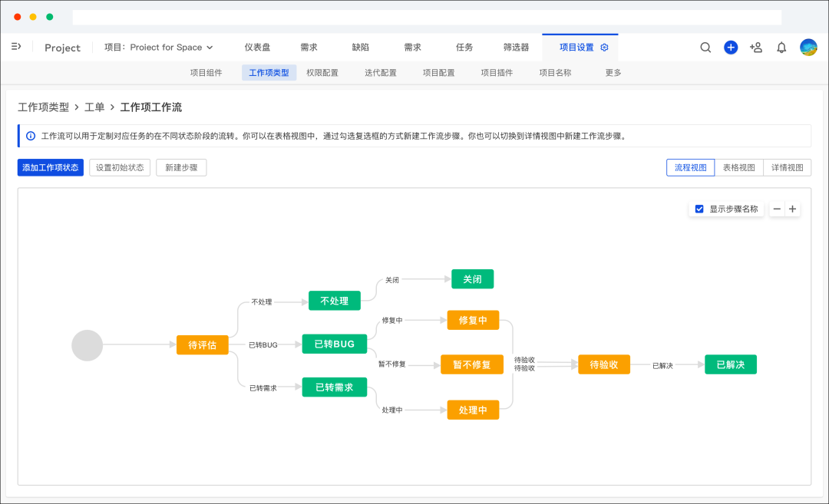The width and height of the screenshot is (829, 504).
Task: Click the 工作项类型 breadcrumb link
Action: pos(43,107)
